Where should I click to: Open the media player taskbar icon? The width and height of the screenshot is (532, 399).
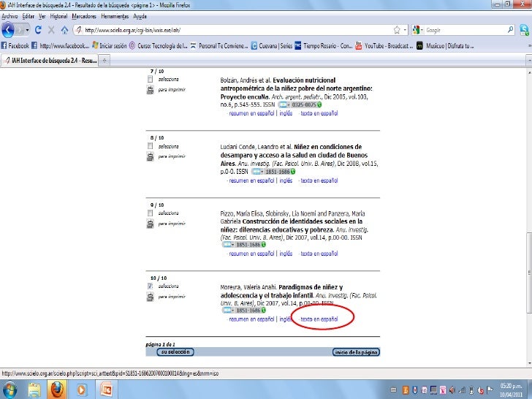coord(81,389)
